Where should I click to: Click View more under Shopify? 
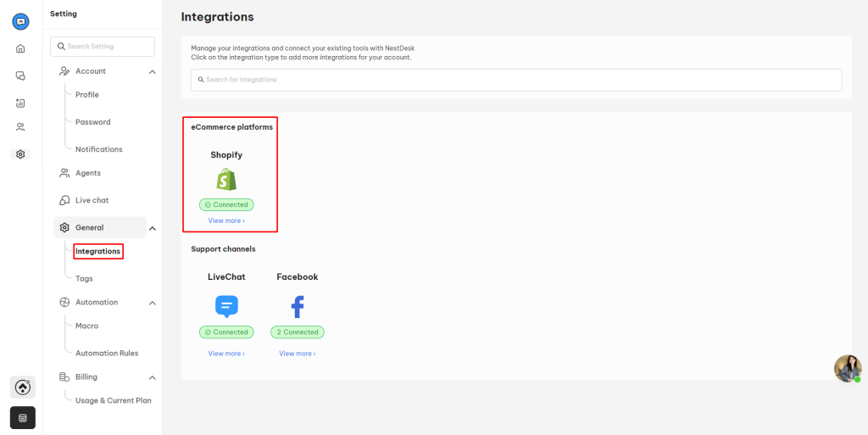click(x=226, y=220)
